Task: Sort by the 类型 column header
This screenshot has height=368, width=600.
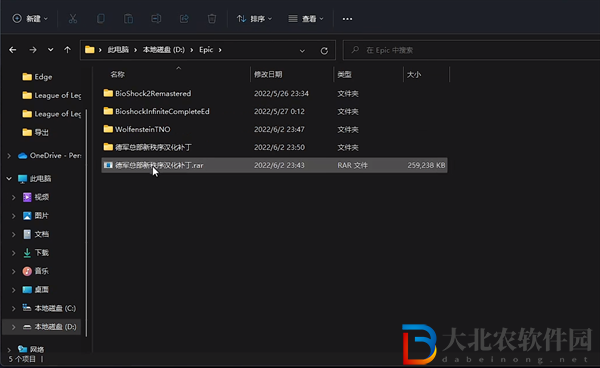Action: click(344, 75)
